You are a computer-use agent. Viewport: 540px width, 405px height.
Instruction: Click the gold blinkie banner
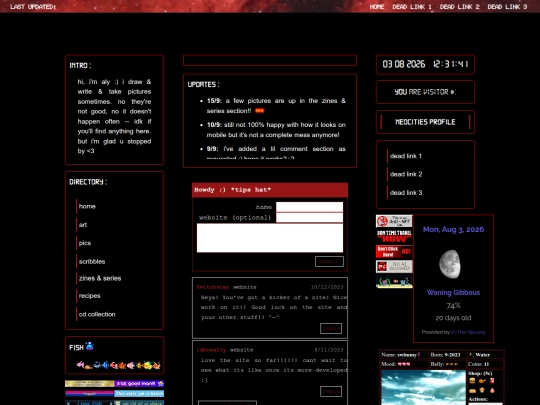point(90,383)
